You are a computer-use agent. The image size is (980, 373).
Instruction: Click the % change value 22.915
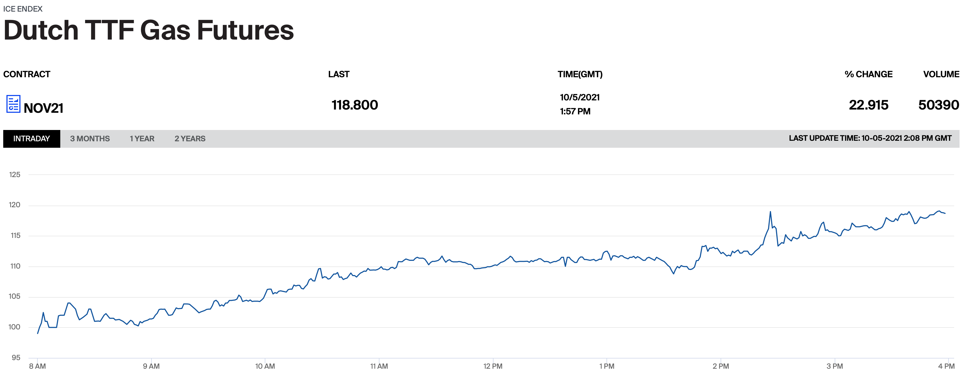click(x=869, y=105)
